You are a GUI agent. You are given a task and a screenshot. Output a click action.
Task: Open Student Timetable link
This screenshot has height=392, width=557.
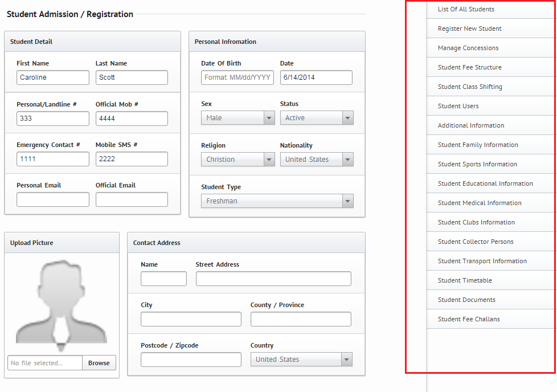(465, 280)
